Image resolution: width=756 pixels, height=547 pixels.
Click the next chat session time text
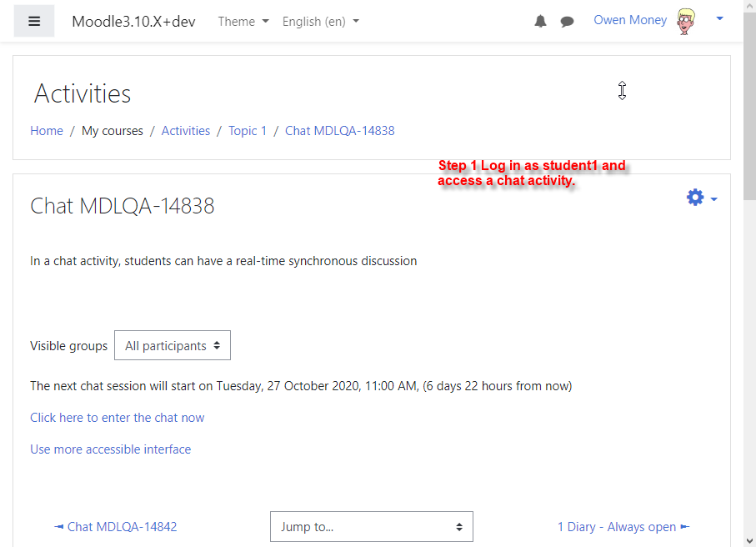click(x=301, y=386)
